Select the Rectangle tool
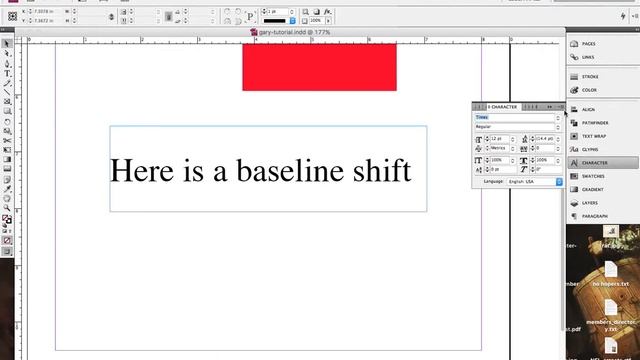The height and width of the screenshot is (360, 640). coord(7,111)
